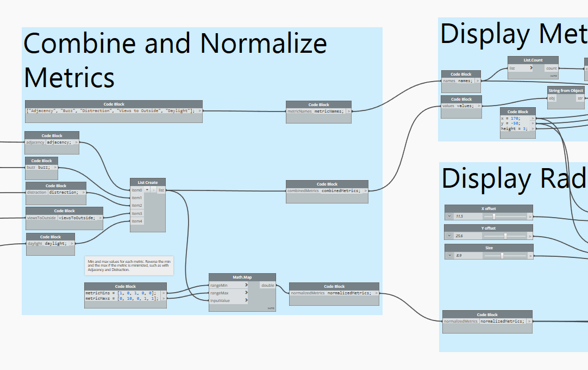Image resolution: width=588 pixels, height=370 pixels.
Task: Click list port chevron on List.Count
Action: pyautogui.click(x=531, y=69)
